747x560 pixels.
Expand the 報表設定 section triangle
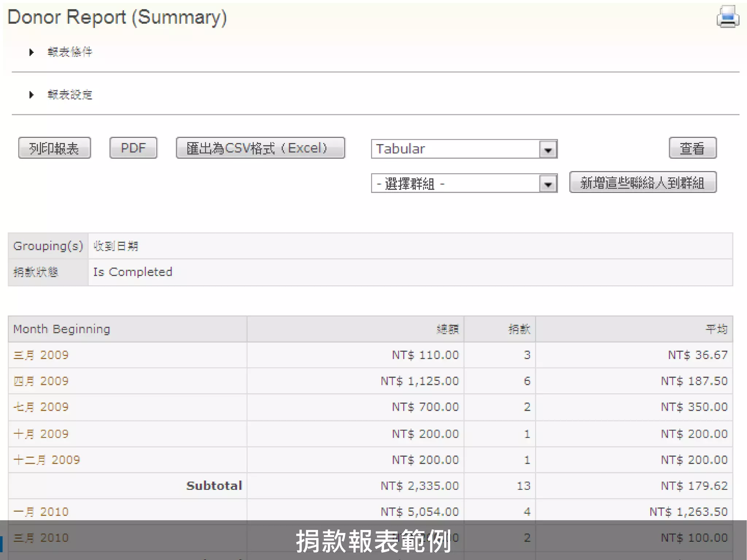tap(31, 95)
